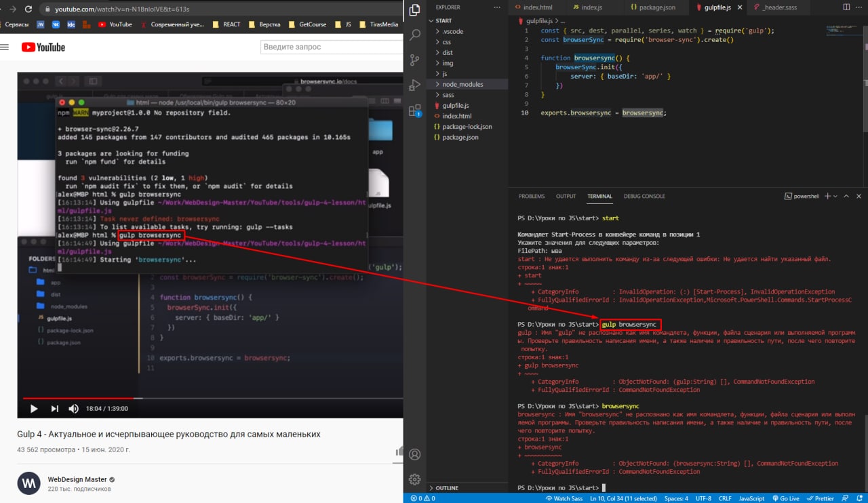868x503 pixels.
Task: Open package-lock.json in the file explorer
Action: click(x=468, y=127)
